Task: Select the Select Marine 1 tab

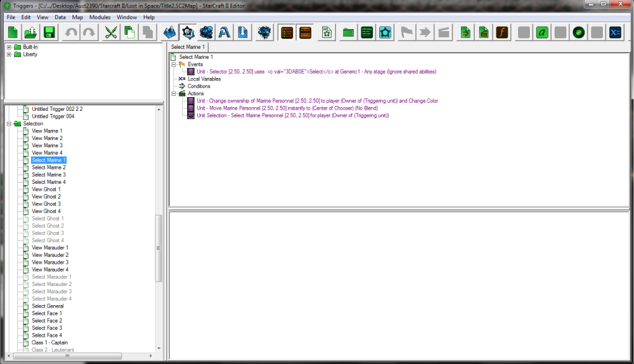Action: click(188, 47)
